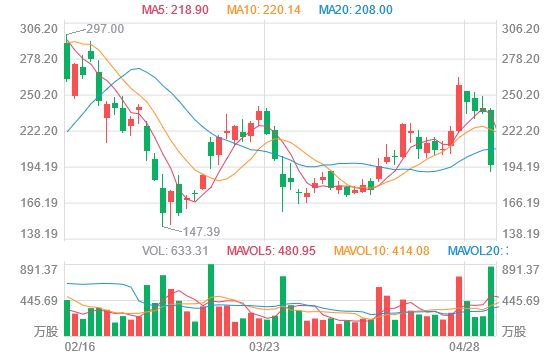Click the last green volume bar at right edge

coord(491,301)
